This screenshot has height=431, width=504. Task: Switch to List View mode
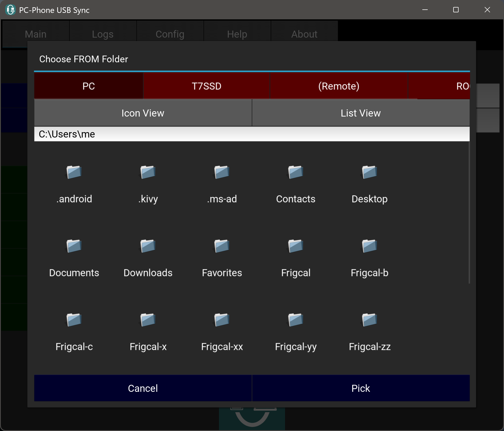pyautogui.click(x=361, y=113)
